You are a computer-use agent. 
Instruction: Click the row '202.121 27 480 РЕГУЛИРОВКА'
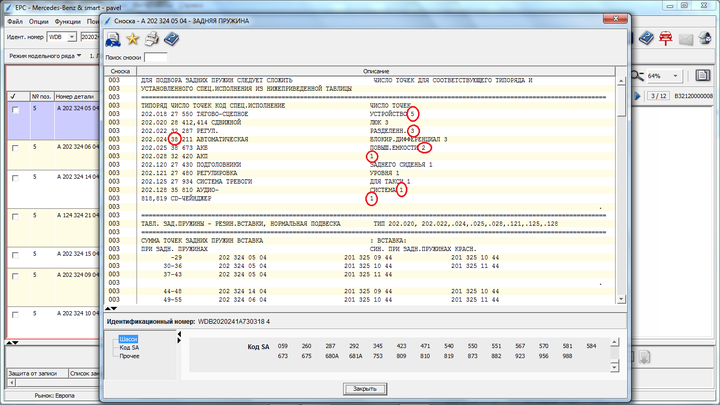pyautogui.click(x=360, y=173)
